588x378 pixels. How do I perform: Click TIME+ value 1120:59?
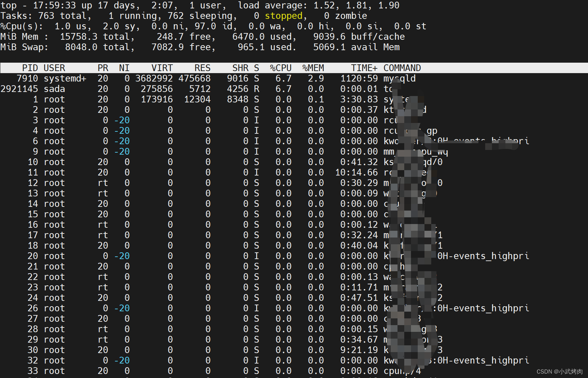pyautogui.click(x=359, y=78)
